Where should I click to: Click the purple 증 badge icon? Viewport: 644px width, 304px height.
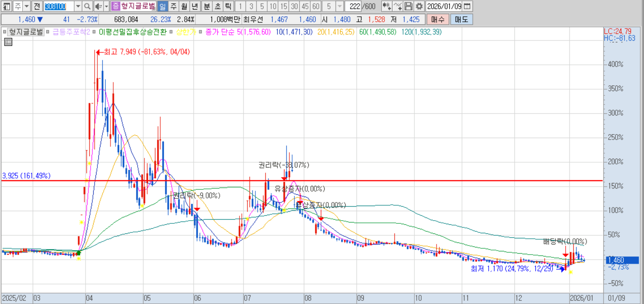point(115,6)
